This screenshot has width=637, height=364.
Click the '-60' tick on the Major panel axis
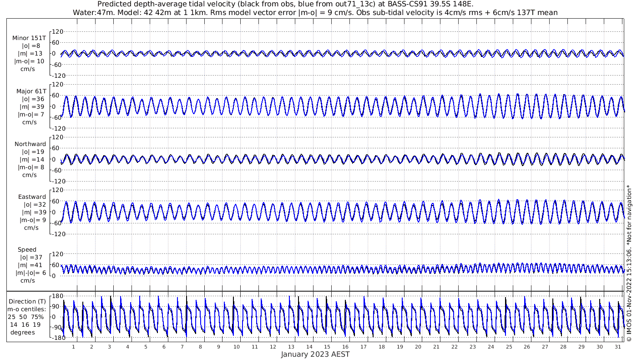coord(56,117)
